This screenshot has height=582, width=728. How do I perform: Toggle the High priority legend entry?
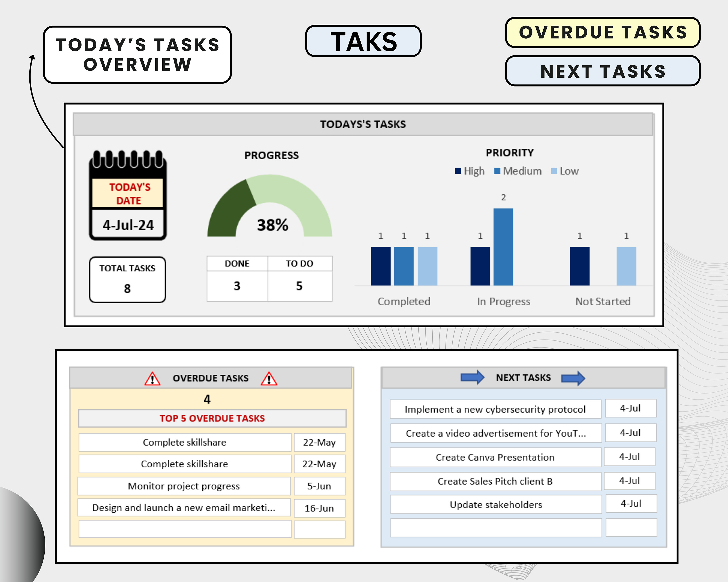click(x=469, y=171)
